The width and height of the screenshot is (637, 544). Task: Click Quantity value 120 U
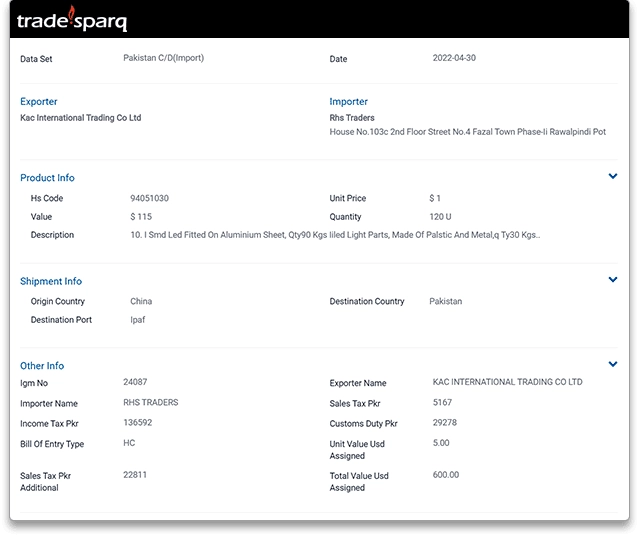tap(440, 217)
